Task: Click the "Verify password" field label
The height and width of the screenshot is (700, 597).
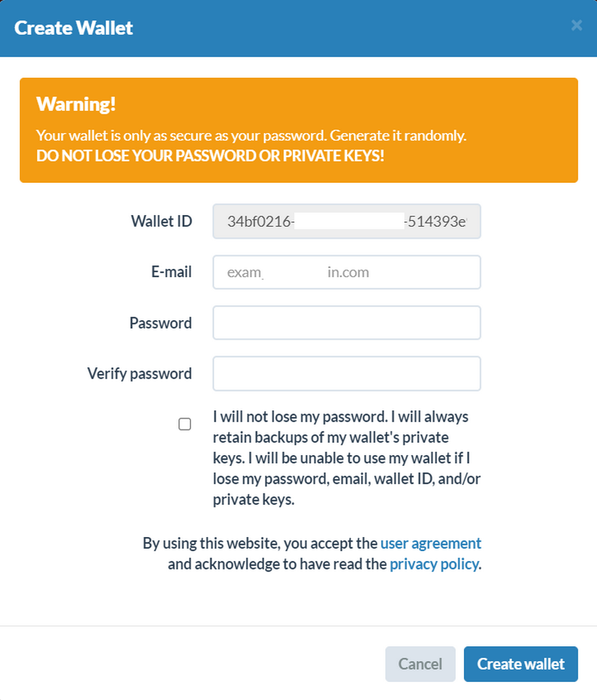Action: (x=140, y=374)
